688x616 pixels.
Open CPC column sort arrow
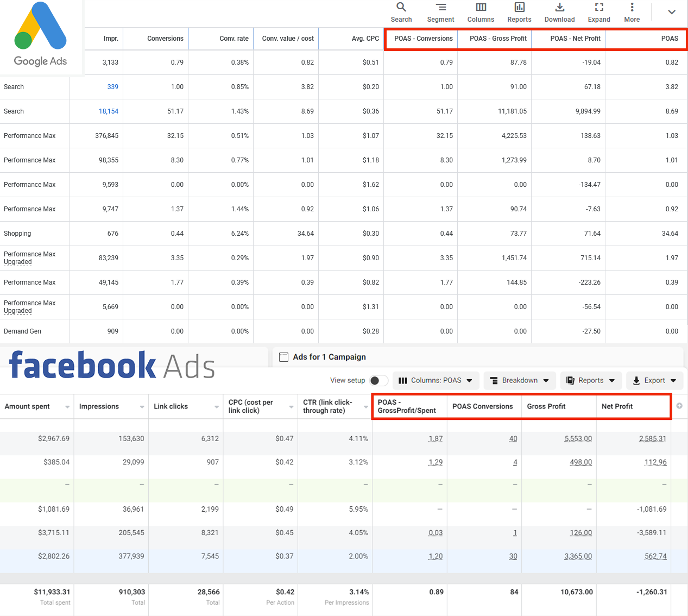click(x=291, y=407)
